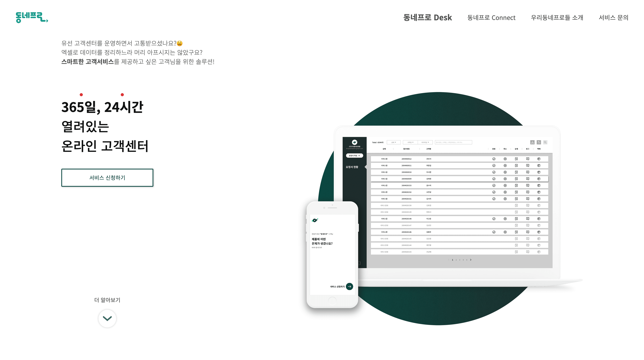644x360 pixels.
Task: Click the 더 알아보기 link
Action: (x=107, y=300)
